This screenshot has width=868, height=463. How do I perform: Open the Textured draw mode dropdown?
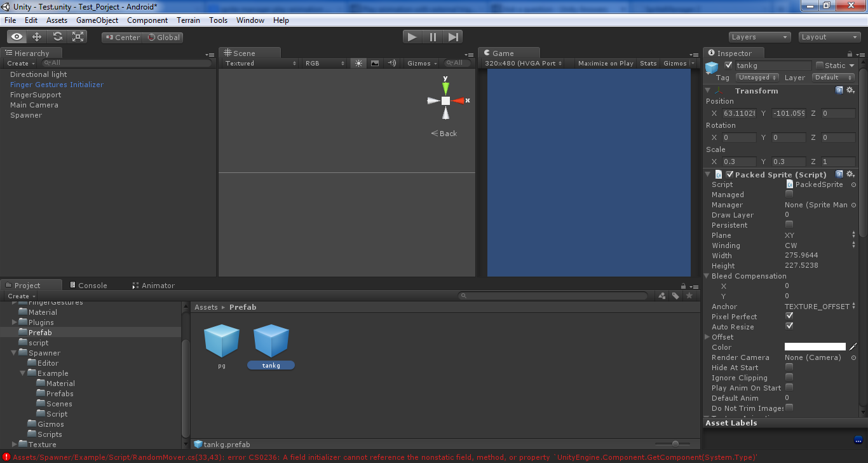261,63
